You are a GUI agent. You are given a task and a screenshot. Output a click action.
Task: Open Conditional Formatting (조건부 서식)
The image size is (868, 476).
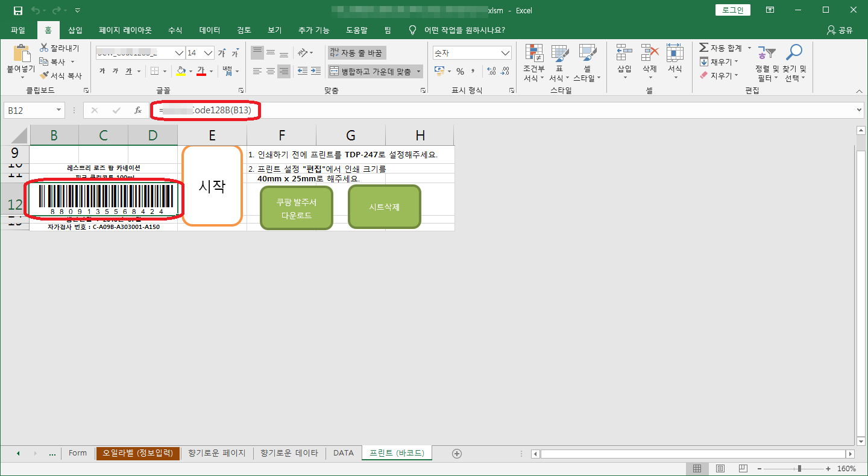pyautogui.click(x=533, y=64)
